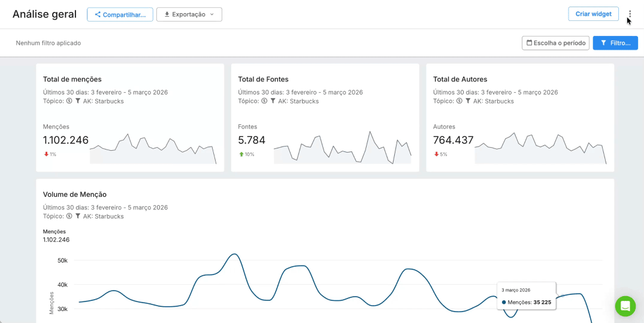The height and width of the screenshot is (323, 644).
Task: Click the Total de Autores sparkline chart
Action: point(540,148)
